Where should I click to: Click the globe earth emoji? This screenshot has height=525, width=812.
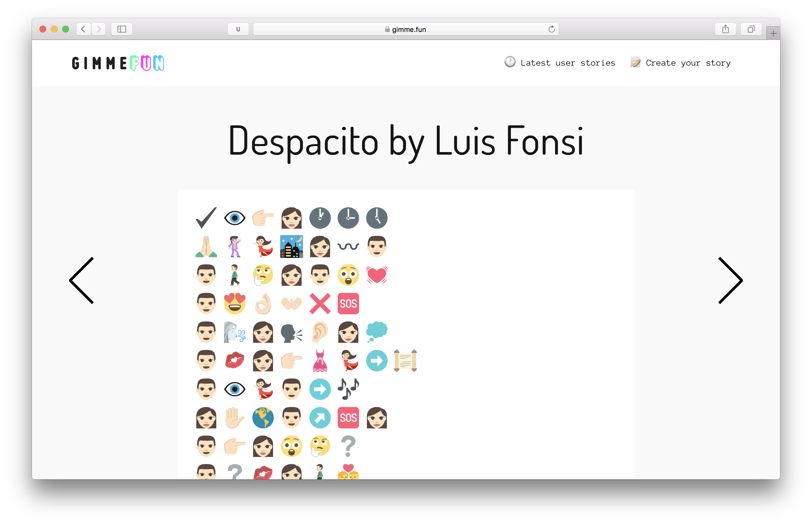point(263,418)
